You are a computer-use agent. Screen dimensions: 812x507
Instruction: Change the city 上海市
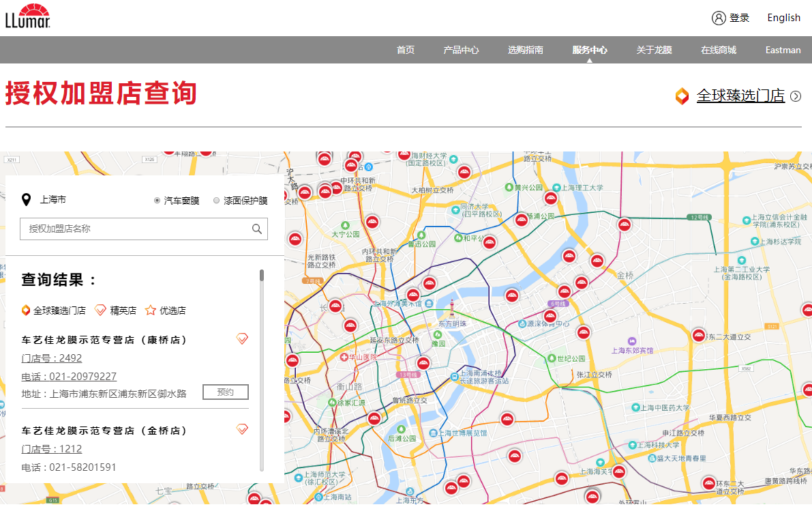click(x=52, y=199)
